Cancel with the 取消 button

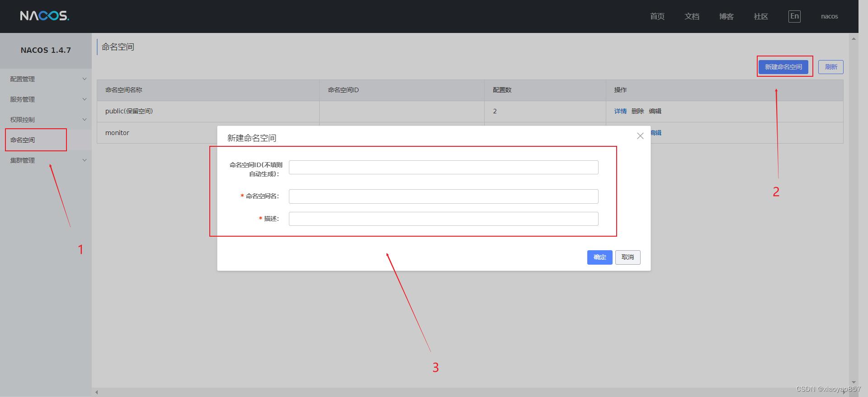[x=628, y=257]
